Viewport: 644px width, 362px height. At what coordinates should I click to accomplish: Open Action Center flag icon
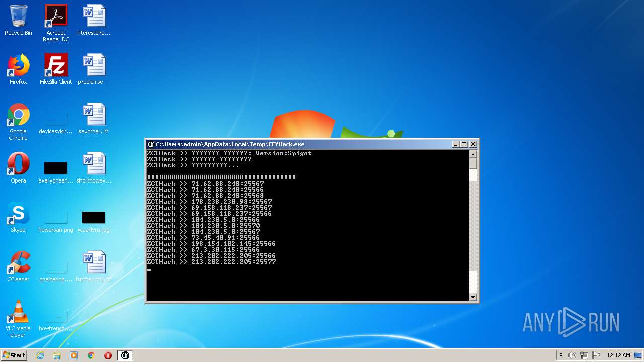596,355
